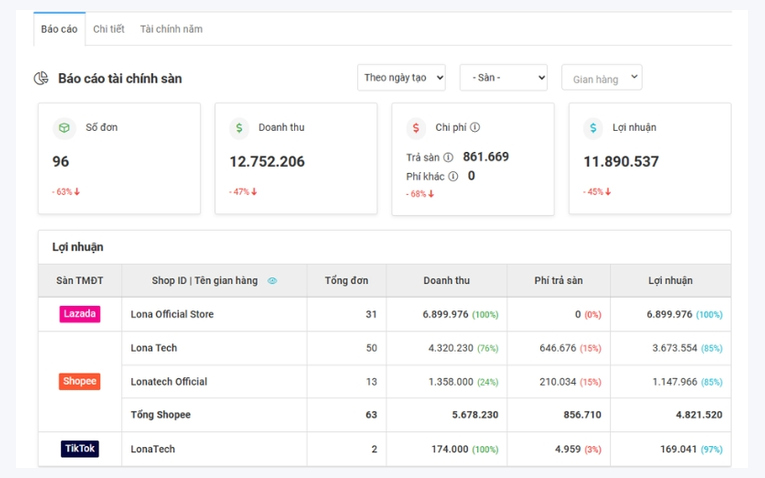
Task: Click the blue dollar icon for Lợi nhuận
Action: (x=593, y=128)
